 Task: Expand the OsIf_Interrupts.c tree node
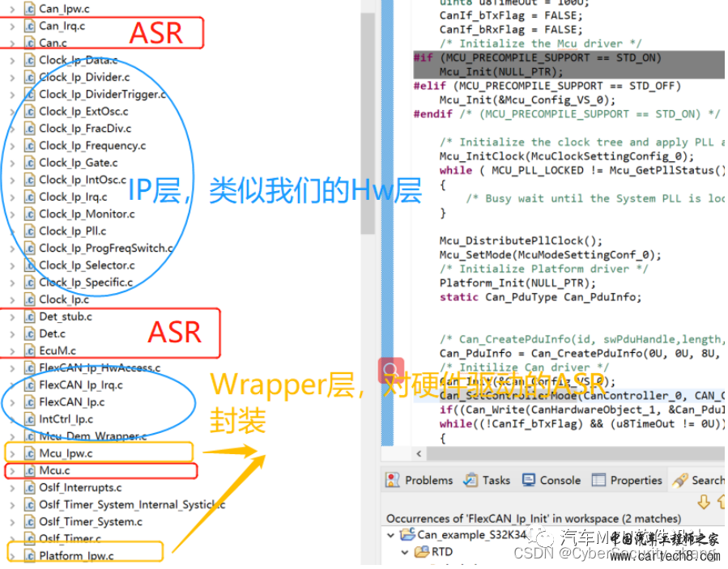coord(12,488)
